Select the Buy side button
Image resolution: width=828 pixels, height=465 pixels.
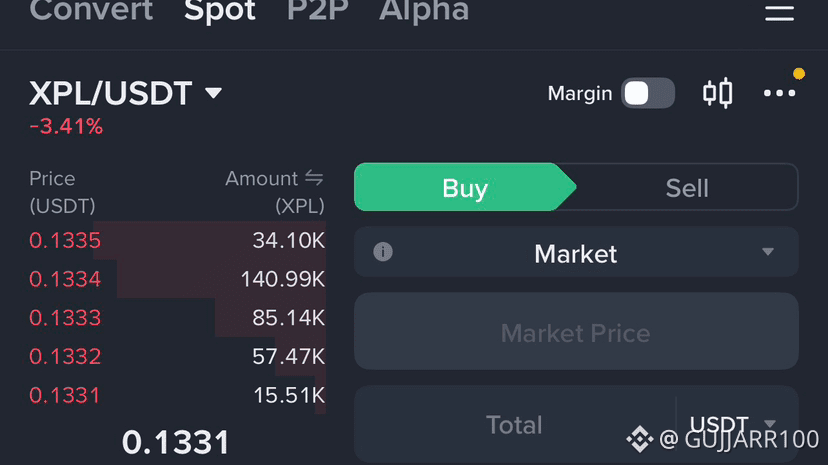[465, 188]
